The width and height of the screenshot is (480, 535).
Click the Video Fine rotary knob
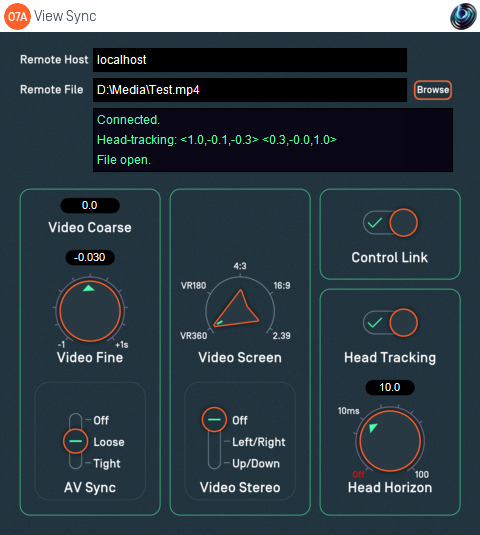point(90,311)
